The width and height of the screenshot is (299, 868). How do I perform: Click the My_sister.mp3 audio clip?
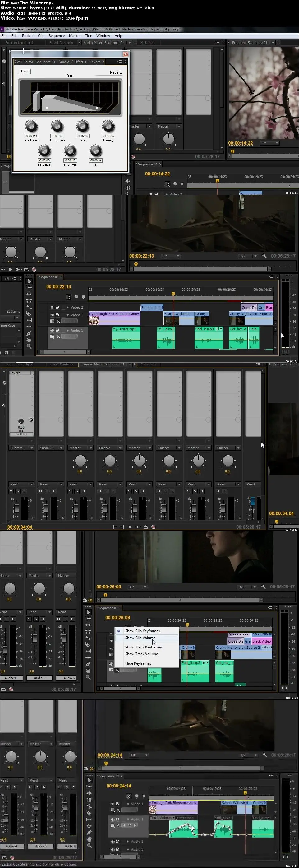(126, 338)
